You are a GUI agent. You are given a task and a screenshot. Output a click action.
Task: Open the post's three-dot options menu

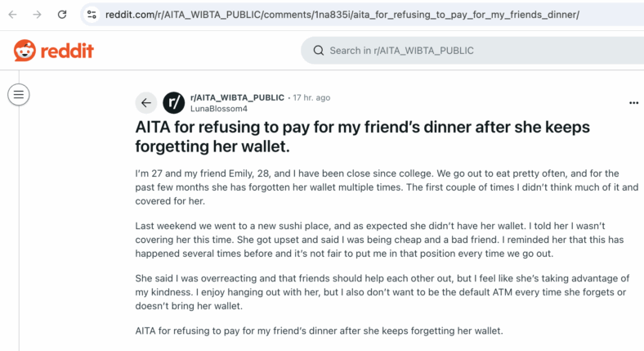coord(633,103)
